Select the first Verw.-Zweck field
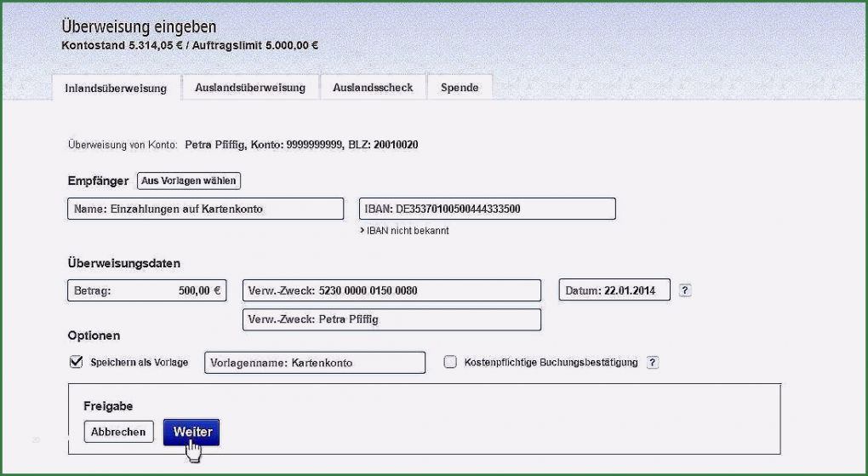Viewport: 868px width, 476px height. [x=391, y=290]
